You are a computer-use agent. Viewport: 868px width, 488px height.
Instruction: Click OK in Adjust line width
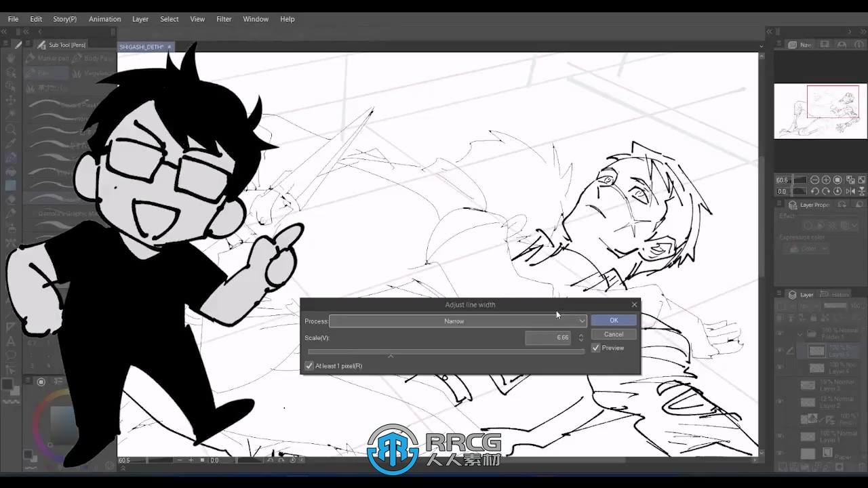614,321
